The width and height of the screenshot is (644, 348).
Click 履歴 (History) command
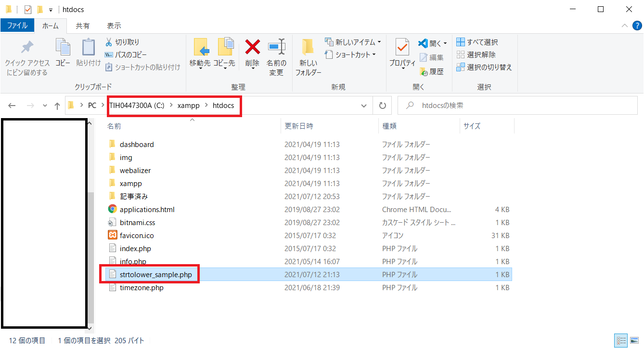[432, 72]
